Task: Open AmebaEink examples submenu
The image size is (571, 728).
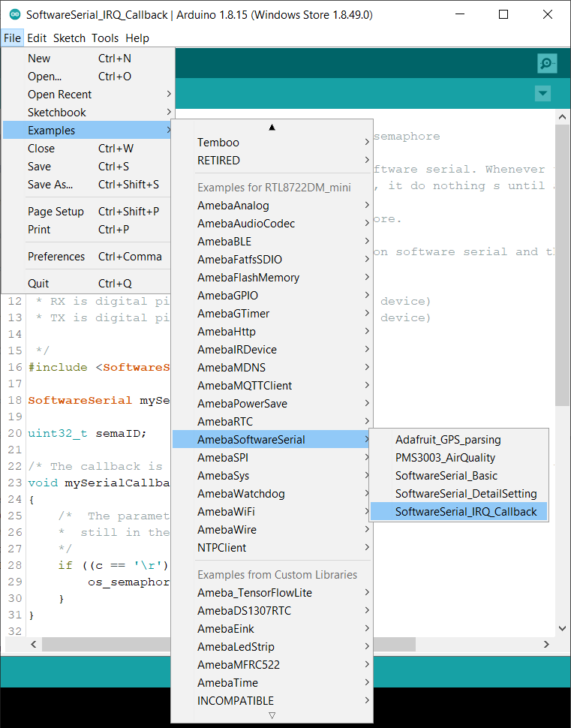Action: [272, 629]
